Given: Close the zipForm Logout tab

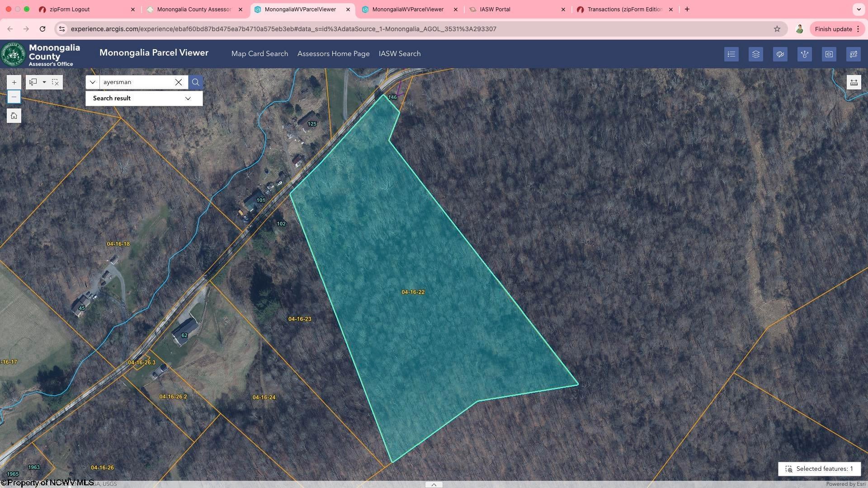Looking at the screenshot, I should click(x=133, y=9).
